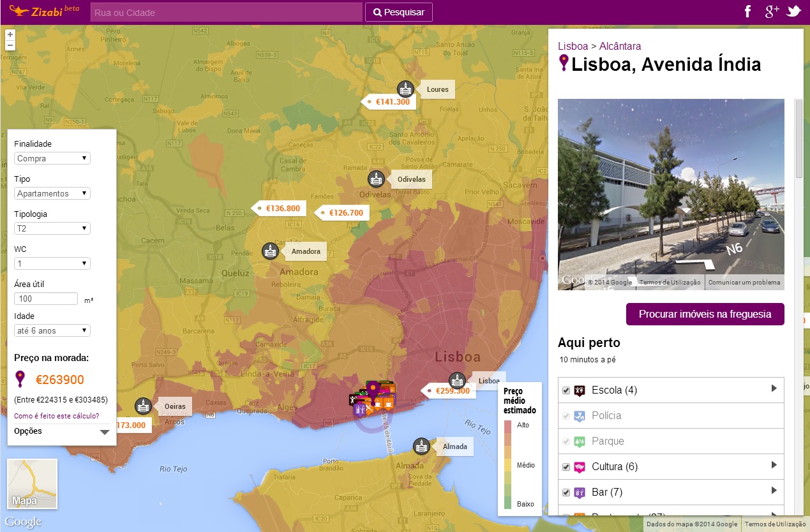Open the Idade dropdown showing até 6 anos
810x532 pixels.
pos(52,330)
